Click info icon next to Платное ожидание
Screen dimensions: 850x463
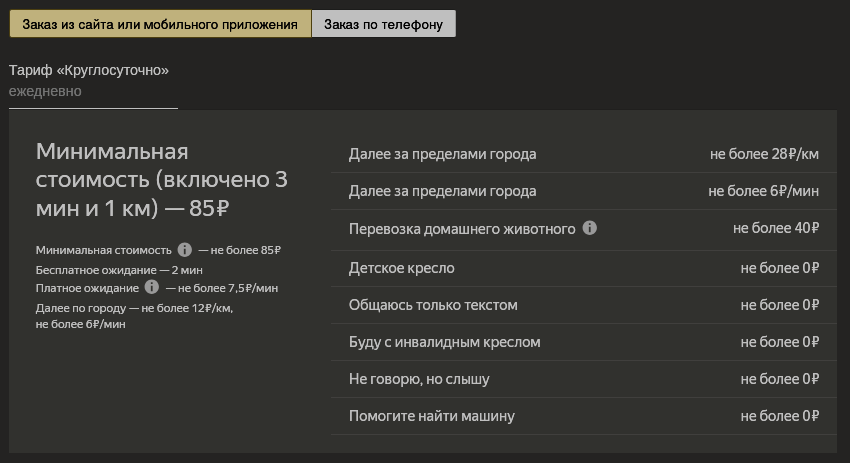point(151,287)
